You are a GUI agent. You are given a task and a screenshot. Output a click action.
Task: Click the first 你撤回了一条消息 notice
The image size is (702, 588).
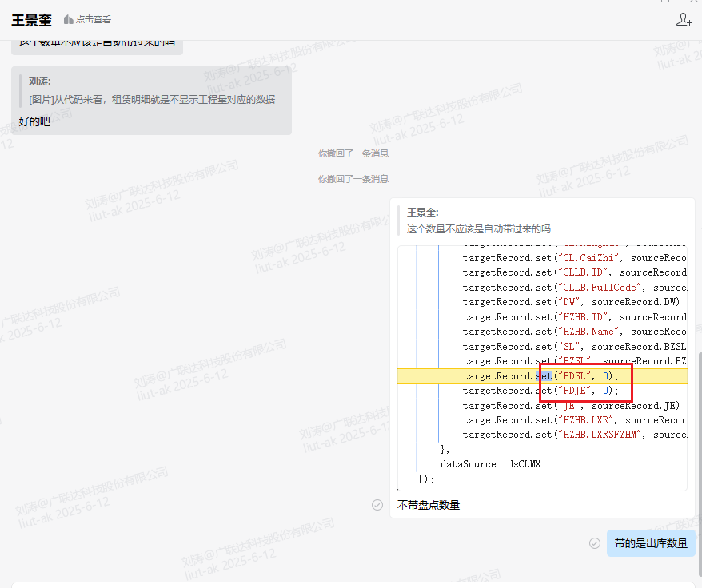point(353,153)
